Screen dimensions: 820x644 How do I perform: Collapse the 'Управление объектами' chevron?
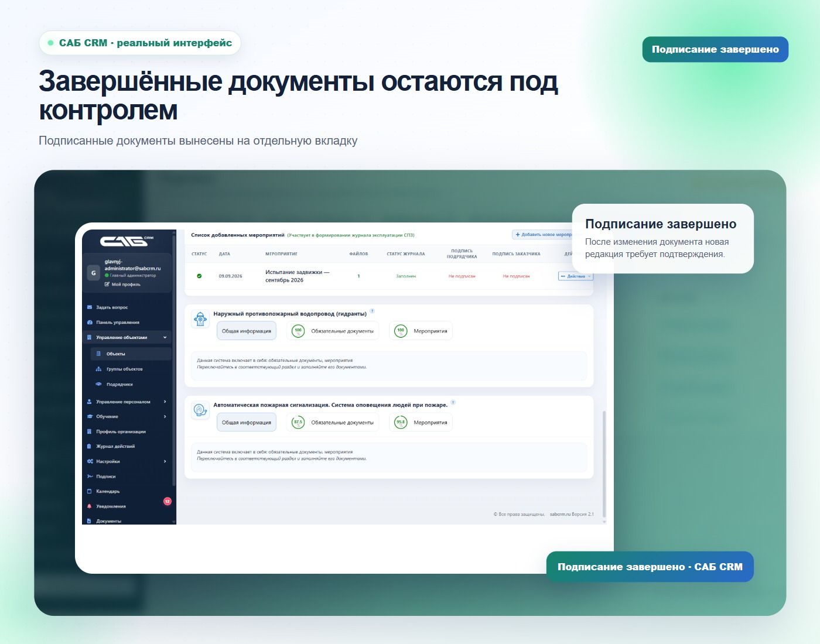[x=165, y=338]
